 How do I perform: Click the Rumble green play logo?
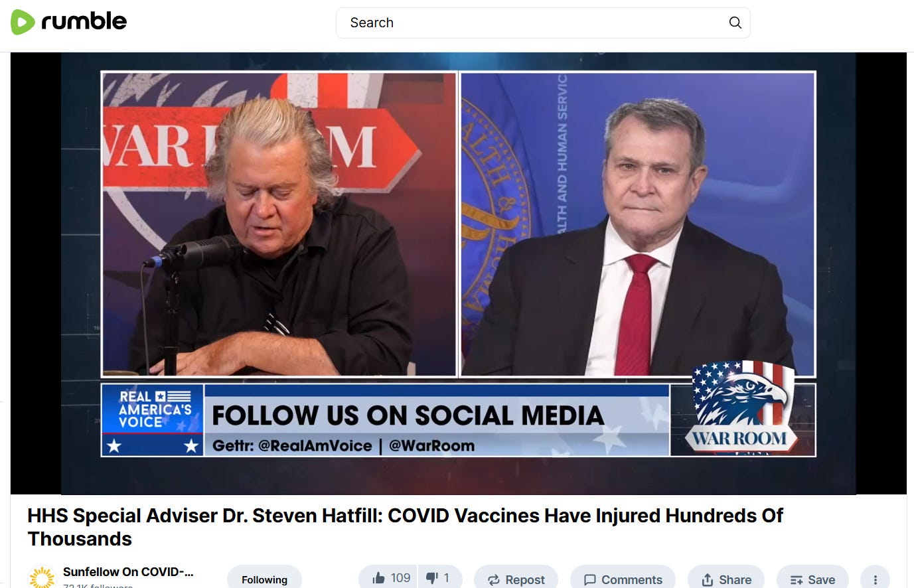tap(23, 22)
